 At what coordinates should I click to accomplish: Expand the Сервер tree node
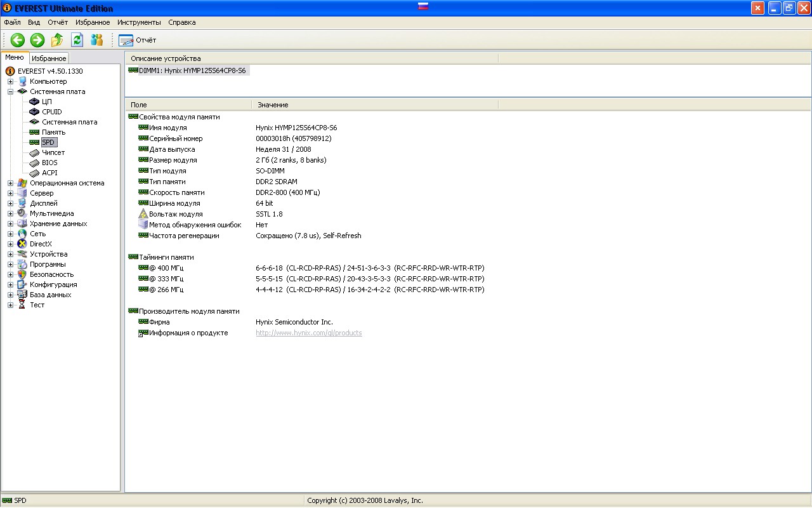[x=10, y=193]
